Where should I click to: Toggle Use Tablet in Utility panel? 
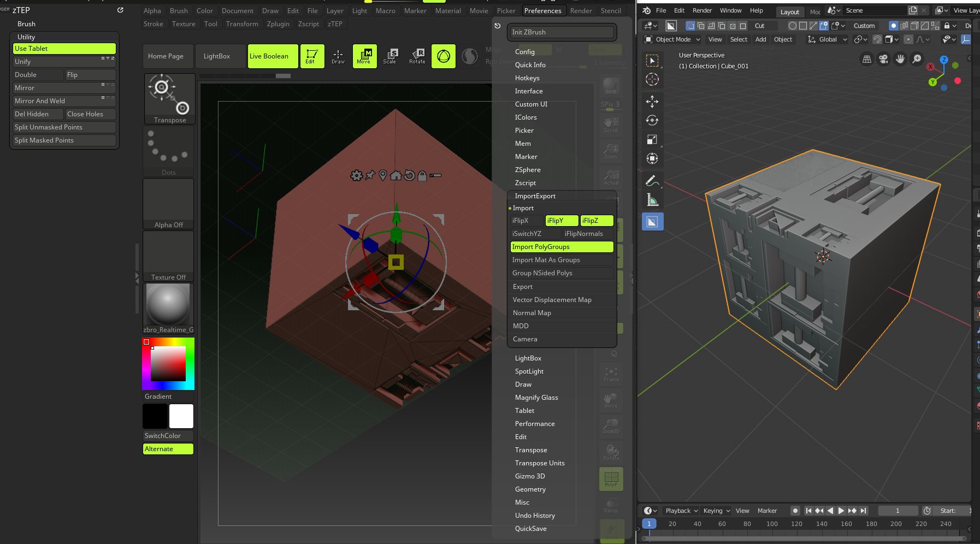point(64,49)
